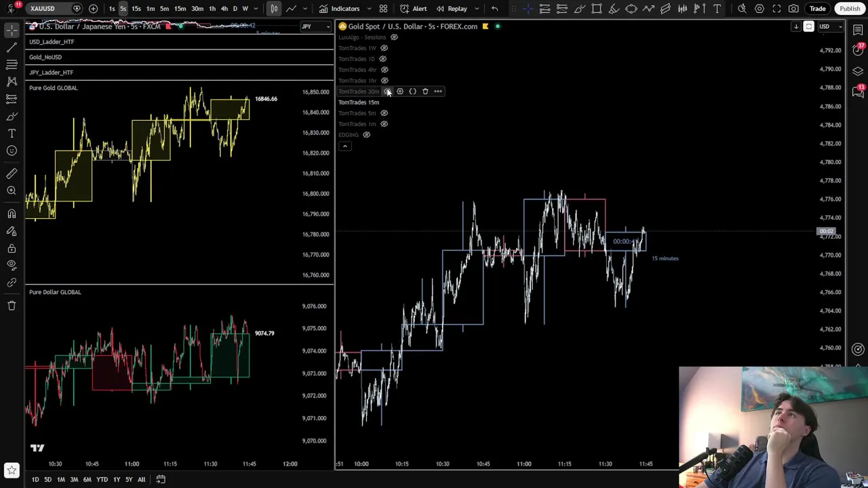
Task: Publish the chart idea
Action: 850,9
